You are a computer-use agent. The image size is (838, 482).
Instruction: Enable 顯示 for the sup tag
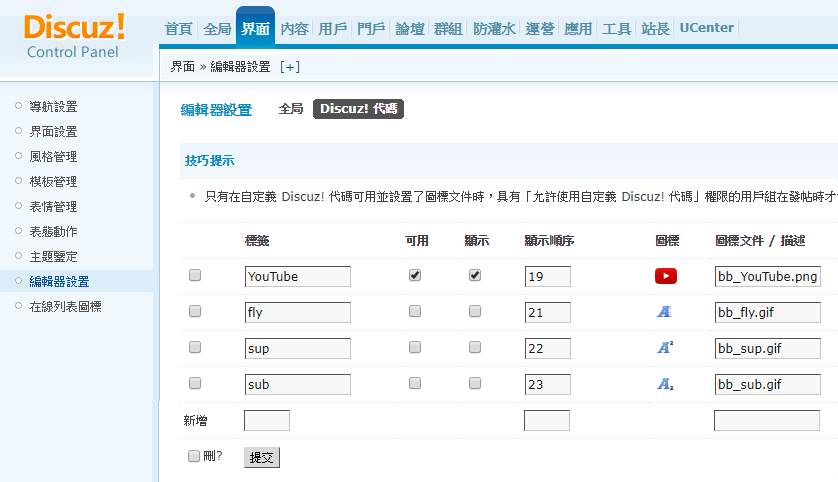(x=475, y=347)
